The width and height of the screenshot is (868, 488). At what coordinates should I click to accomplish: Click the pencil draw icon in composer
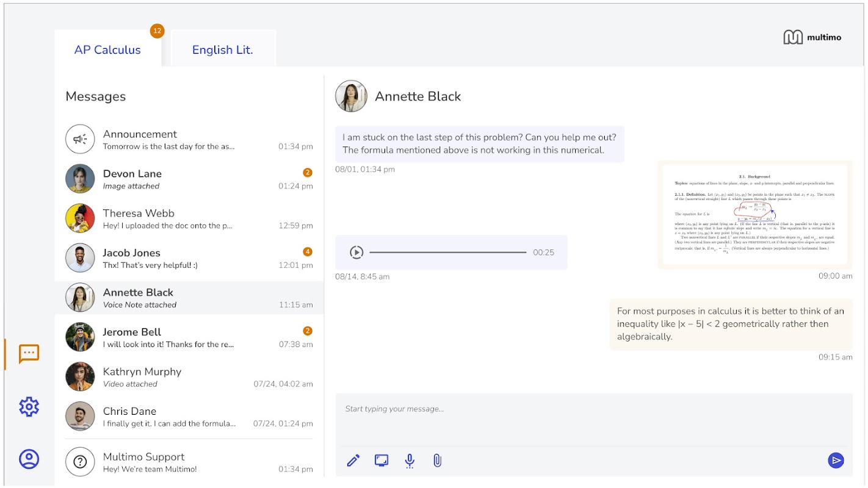coord(353,461)
